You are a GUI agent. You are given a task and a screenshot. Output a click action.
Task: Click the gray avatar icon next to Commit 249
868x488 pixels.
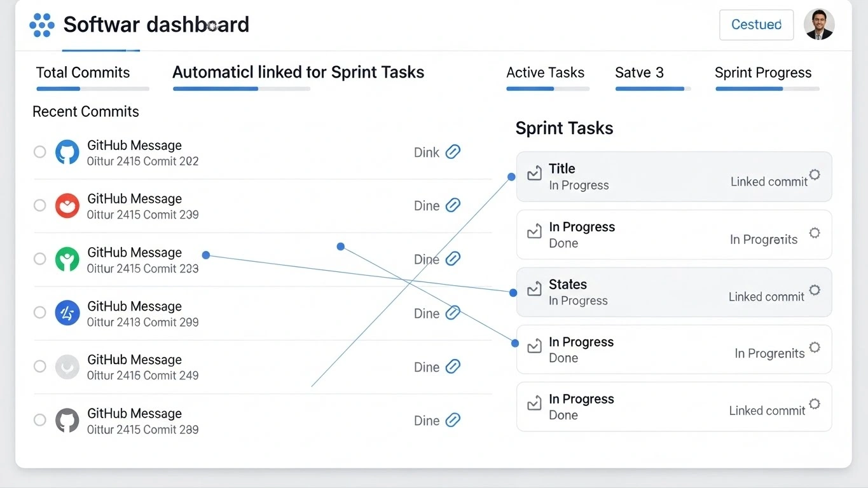point(67,367)
